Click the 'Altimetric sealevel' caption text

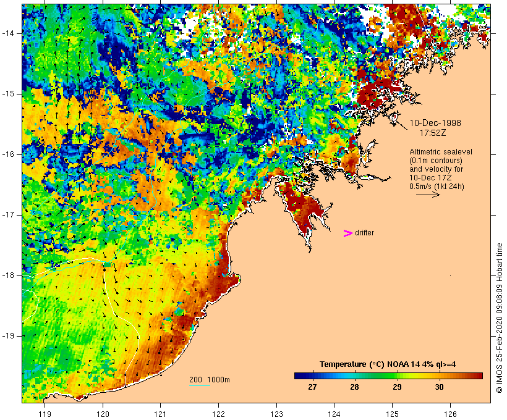pos(436,152)
